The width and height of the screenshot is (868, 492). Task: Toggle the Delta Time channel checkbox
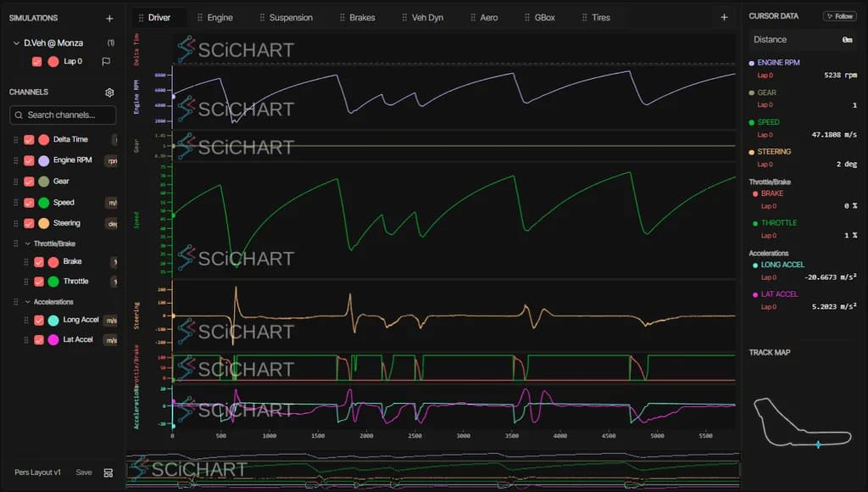tap(29, 140)
